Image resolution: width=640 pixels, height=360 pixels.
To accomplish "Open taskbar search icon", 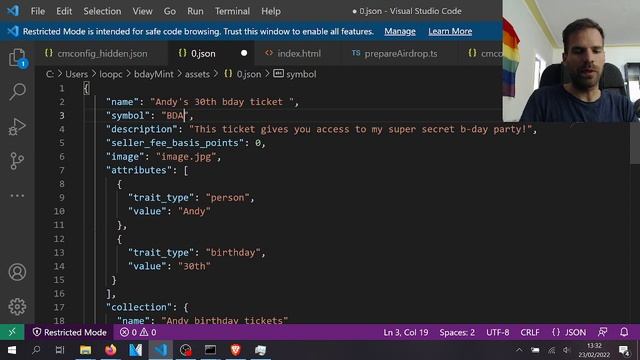I will 36,350.
